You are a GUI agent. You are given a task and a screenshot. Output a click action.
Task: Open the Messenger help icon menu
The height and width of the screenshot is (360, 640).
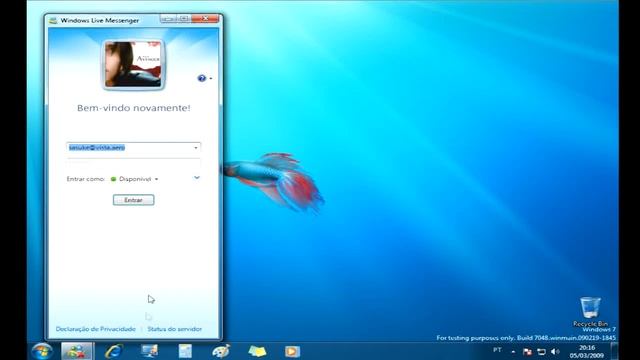pyautogui.click(x=204, y=78)
